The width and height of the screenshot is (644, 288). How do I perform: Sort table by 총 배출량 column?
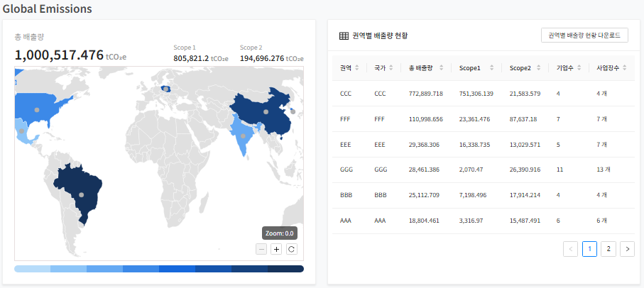(x=426, y=68)
